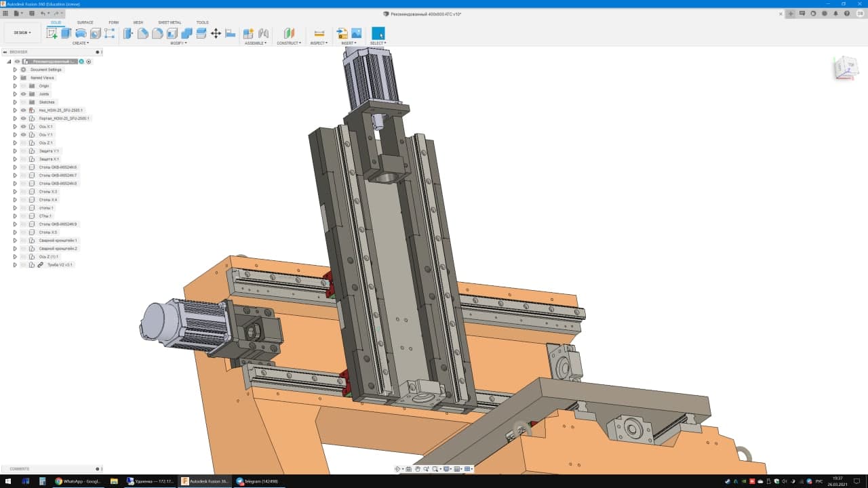This screenshot has height=488, width=868.
Task: Click the Offset Plane icon under Construct
Action: coord(289,33)
